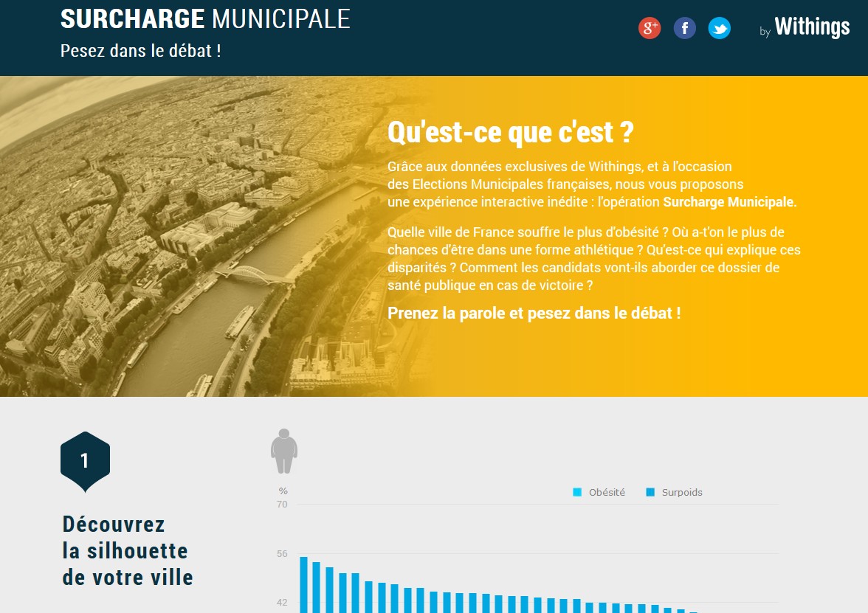Click the 70 value on the chart axis
The height and width of the screenshot is (613, 868).
point(282,504)
